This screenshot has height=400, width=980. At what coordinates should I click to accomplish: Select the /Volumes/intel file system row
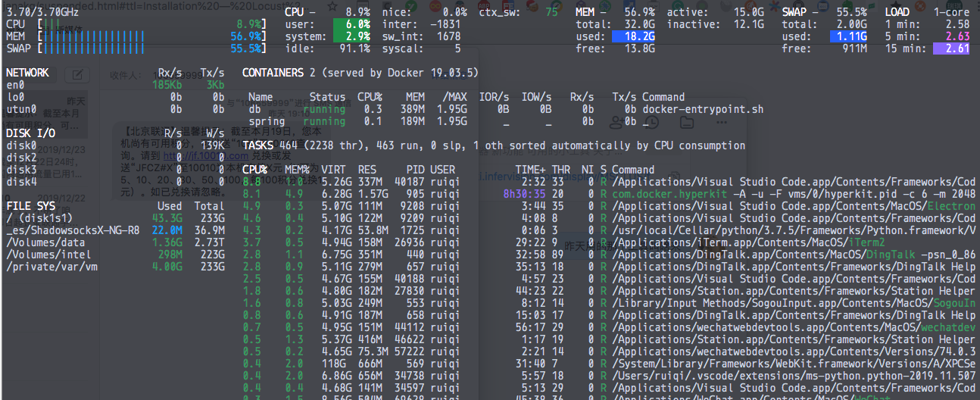click(x=115, y=255)
